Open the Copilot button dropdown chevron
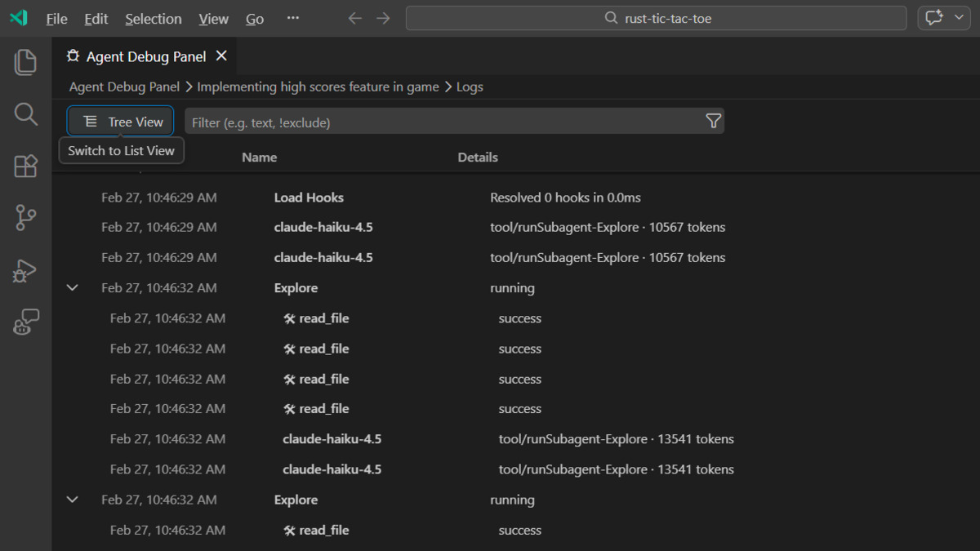 (959, 17)
